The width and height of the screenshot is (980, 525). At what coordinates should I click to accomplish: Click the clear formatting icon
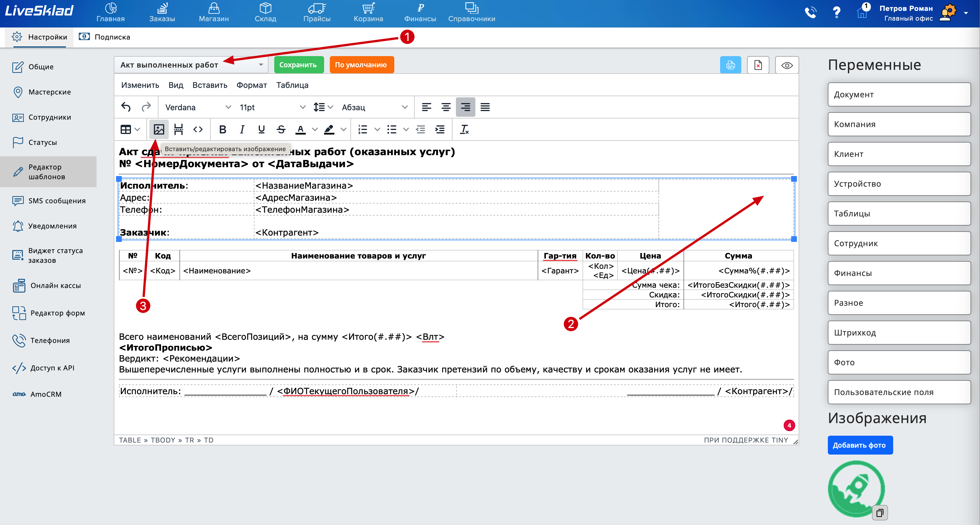[464, 130]
